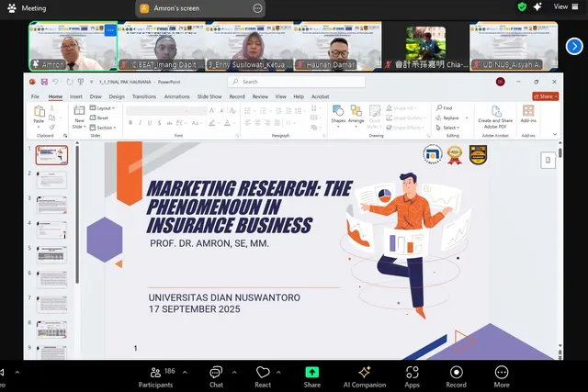The height and width of the screenshot is (392, 588).
Task: Start recording with the Record button
Action: pyautogui.click(x=456, y=377)
